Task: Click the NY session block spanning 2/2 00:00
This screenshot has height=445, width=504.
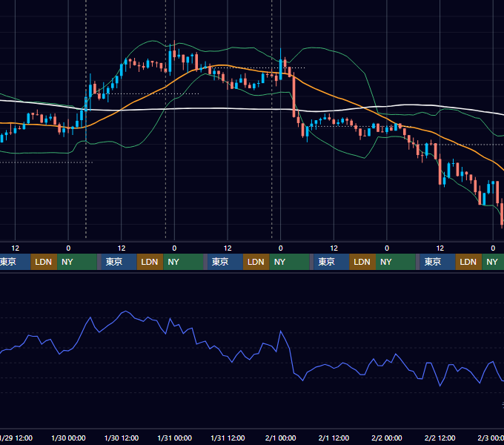Action: 396,262
